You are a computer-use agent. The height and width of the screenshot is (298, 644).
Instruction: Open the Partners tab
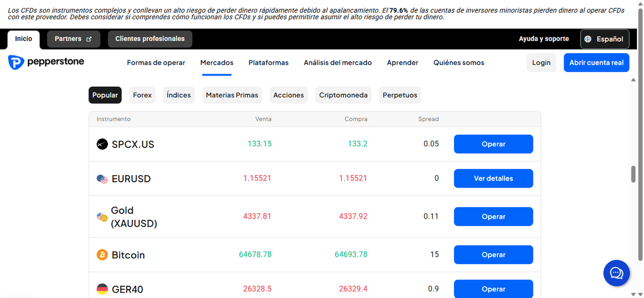click(74, 39)
